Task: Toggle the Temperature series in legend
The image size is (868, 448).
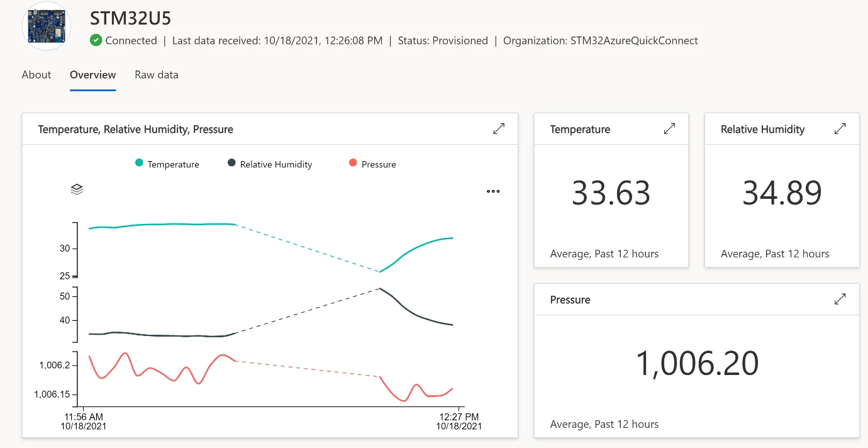Action: (167, 164)
